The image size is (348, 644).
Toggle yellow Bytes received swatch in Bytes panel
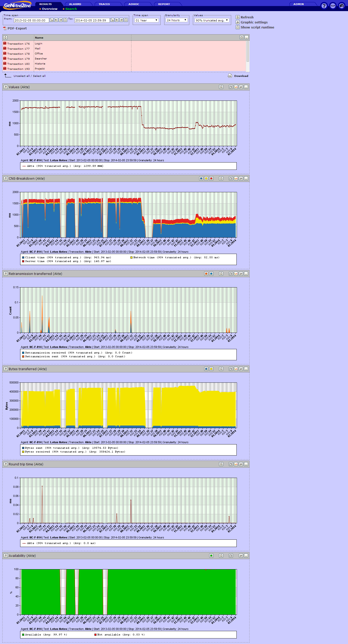(x=211, y=369)
